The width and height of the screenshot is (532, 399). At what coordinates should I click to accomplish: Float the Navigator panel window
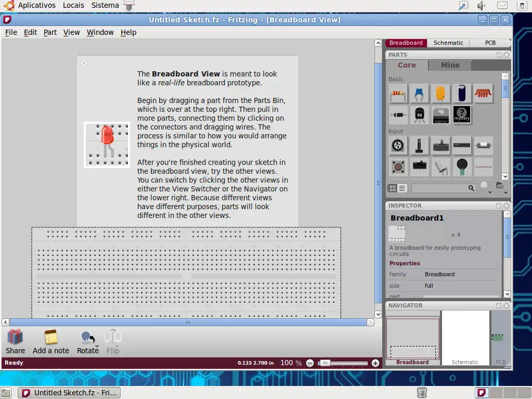tap(499, 305)
